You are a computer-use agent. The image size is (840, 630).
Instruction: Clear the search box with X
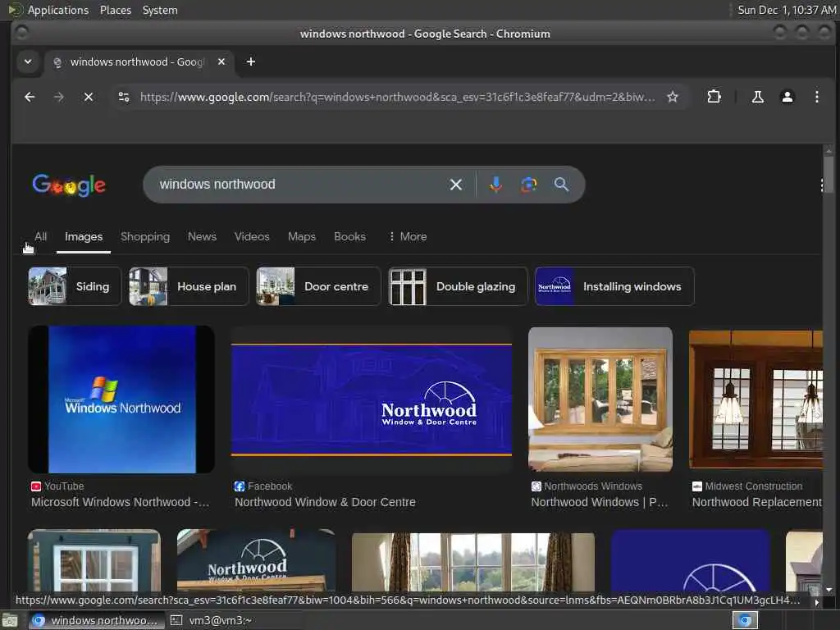coord(456,185)
